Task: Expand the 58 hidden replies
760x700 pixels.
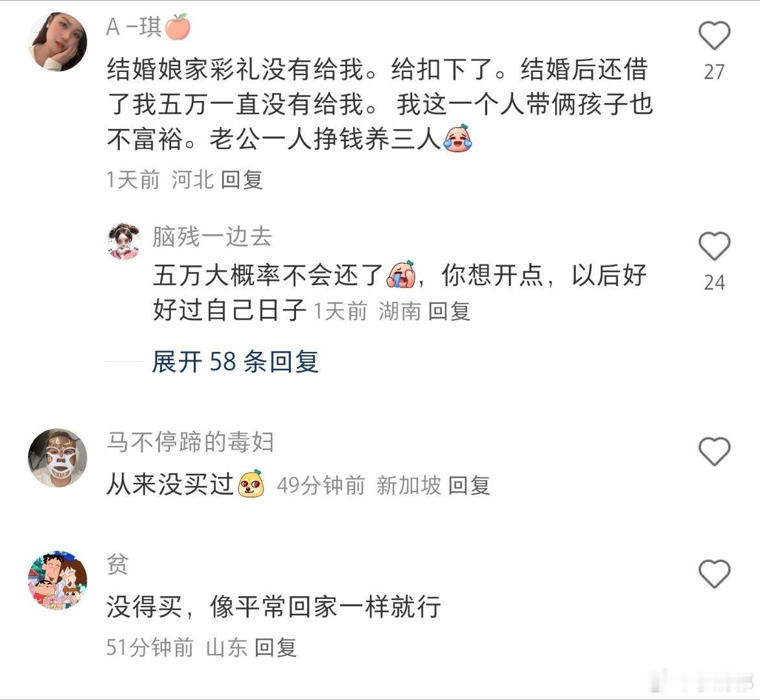Action: click(x=235, y=362)
